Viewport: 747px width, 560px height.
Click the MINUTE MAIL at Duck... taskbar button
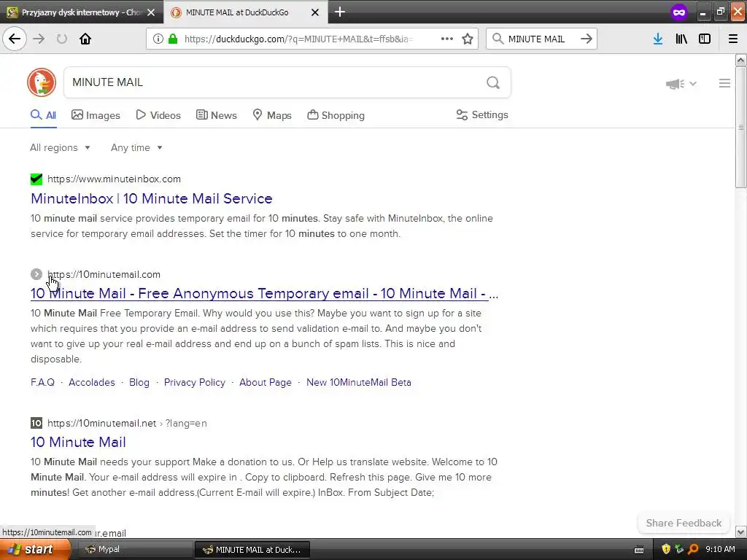252,550
